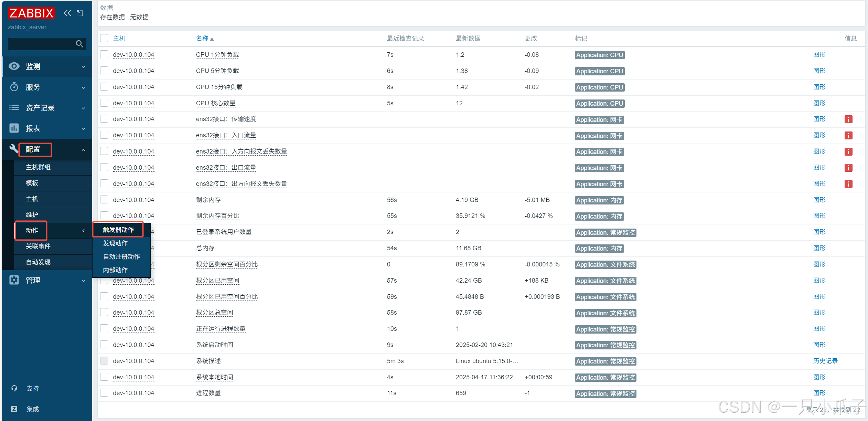Expand the 资产记录 menu chevron
This screenshot has width=868, height=421.
[83, 108]
